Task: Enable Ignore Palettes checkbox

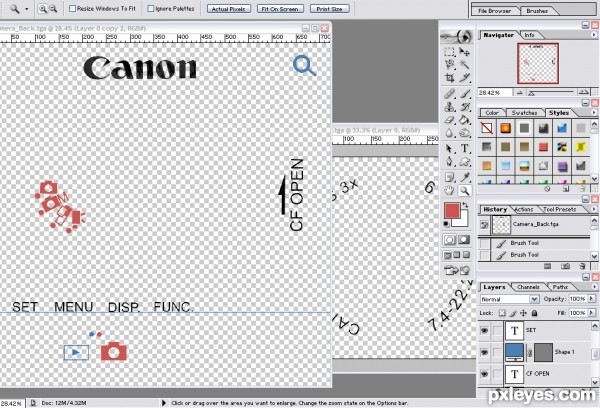Action: pos(150,8)
